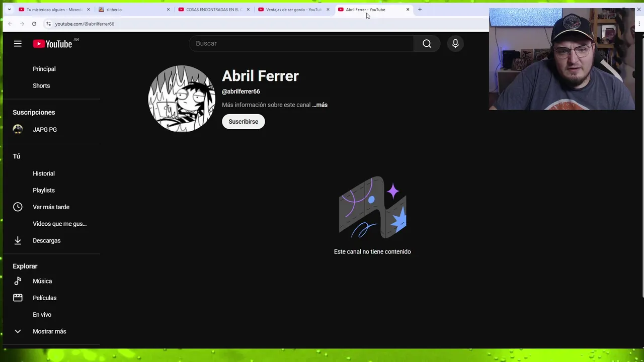Switch to the COSAS ENCONTRADAS EN EL tab
The image size is (644, 362).
(x=214, y=10)
